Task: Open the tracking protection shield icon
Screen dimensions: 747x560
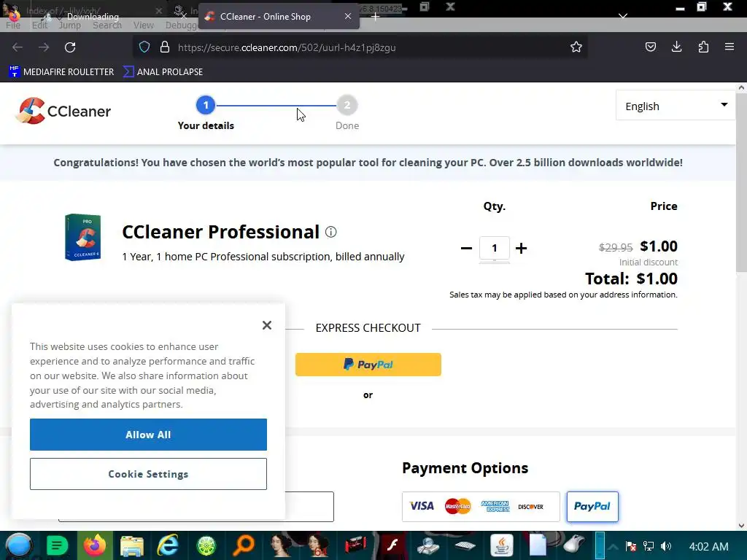Action: 144,47
